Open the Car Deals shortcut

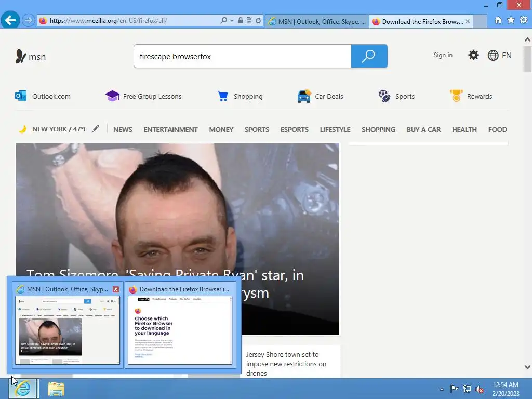pos(320,96)
